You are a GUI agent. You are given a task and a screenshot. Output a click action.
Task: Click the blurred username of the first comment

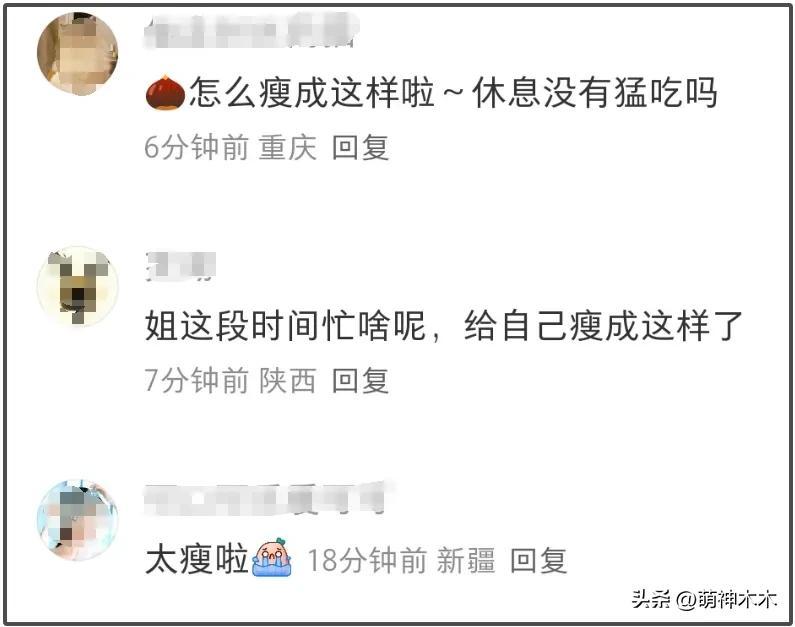(252, 30)
